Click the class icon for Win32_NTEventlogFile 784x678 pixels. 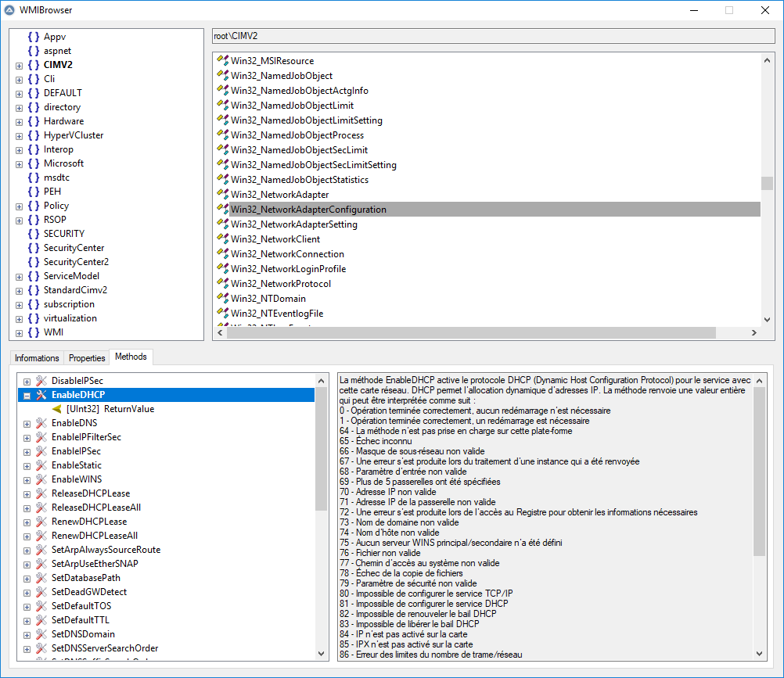(222, 314)
